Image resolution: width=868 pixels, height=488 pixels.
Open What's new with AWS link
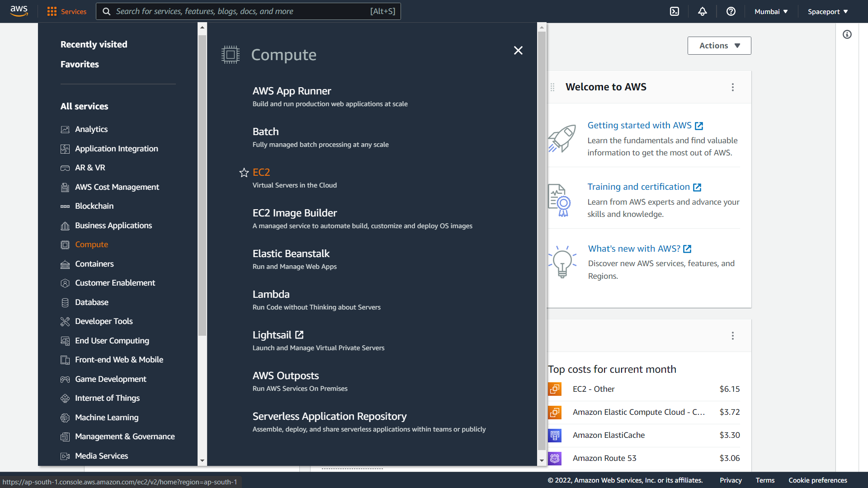pos(640,249)
